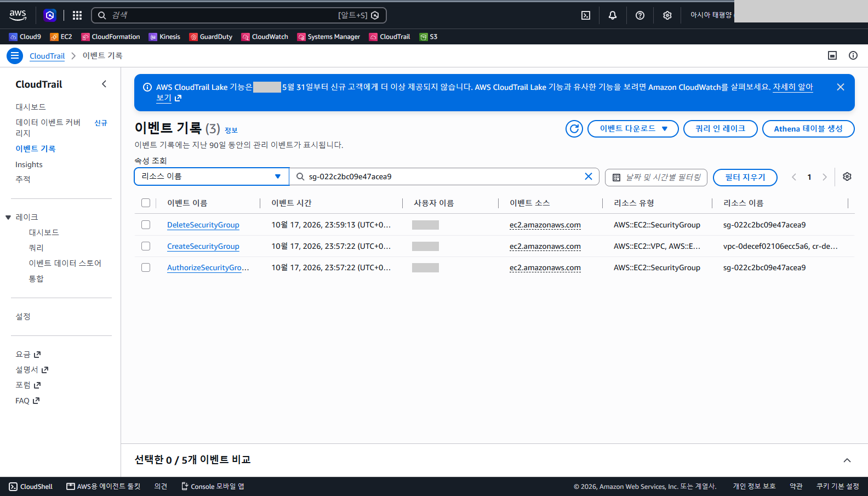Open the help question mark menu

(x=640, y=15)
